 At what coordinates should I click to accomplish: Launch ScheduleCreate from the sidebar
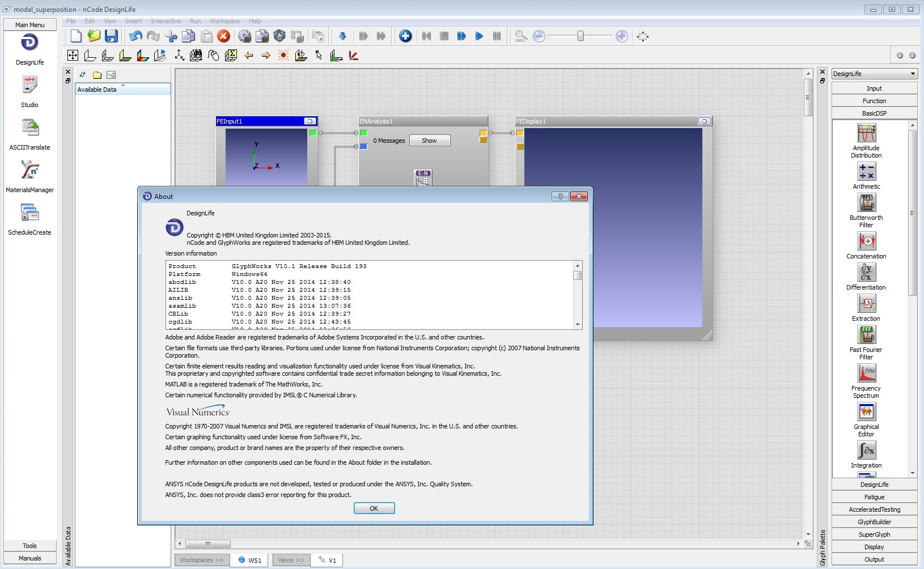point(29,219)
